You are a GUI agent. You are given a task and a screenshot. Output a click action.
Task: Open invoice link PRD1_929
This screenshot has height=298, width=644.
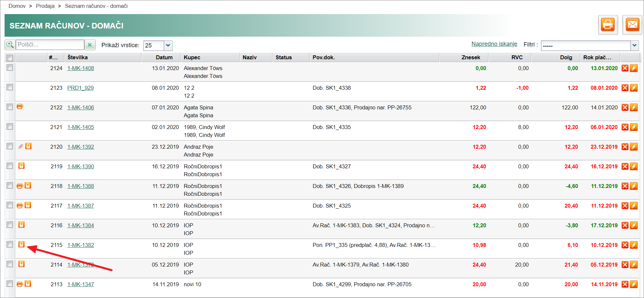click(80, 88)
